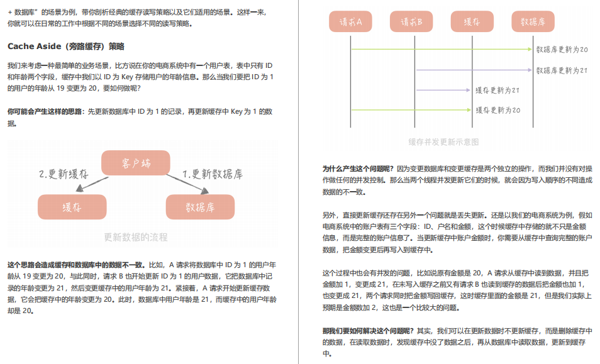Click the 缓存 header box in the sequence diagram
Screen dimensions: 600x364
(x=472, y=21)
